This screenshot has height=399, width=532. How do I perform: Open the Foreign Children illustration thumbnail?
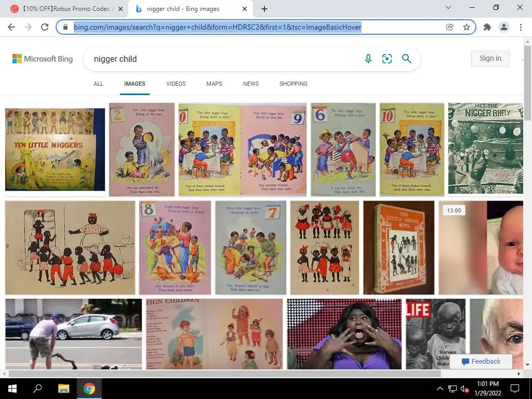click(214, 334)
